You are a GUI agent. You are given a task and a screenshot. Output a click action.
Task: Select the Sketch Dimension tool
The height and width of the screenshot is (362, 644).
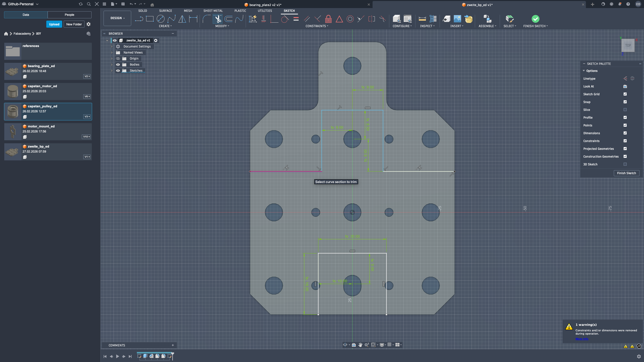pos(193,19)
